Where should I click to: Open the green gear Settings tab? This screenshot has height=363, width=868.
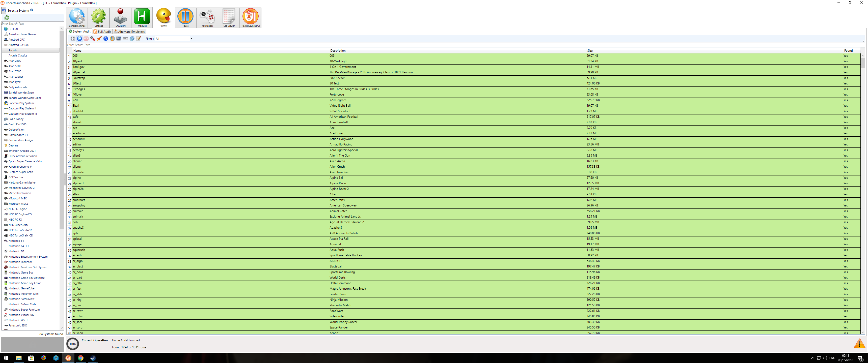pos(99,17)
